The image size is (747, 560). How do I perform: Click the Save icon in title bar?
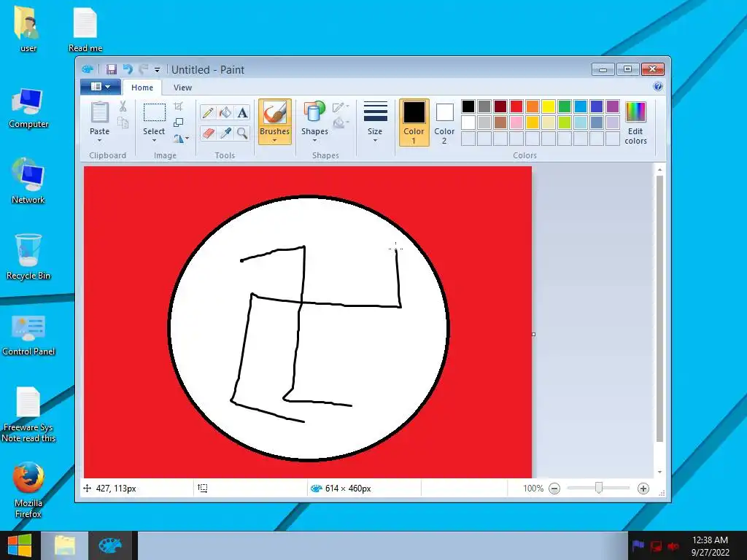click(x=111, y=69)
